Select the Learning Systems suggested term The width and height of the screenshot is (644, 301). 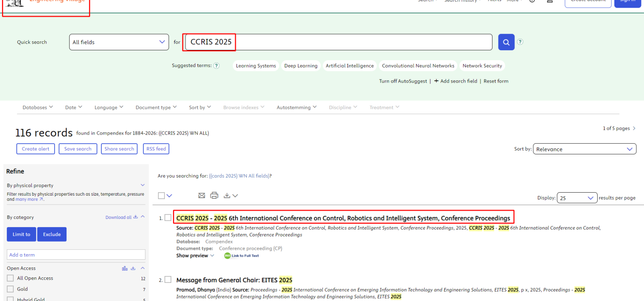pos(256,66)
